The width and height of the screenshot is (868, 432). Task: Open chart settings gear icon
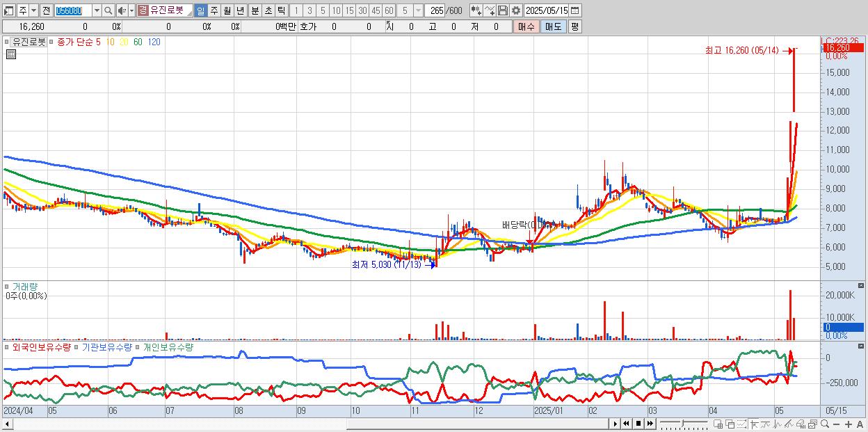click(516, 10)
